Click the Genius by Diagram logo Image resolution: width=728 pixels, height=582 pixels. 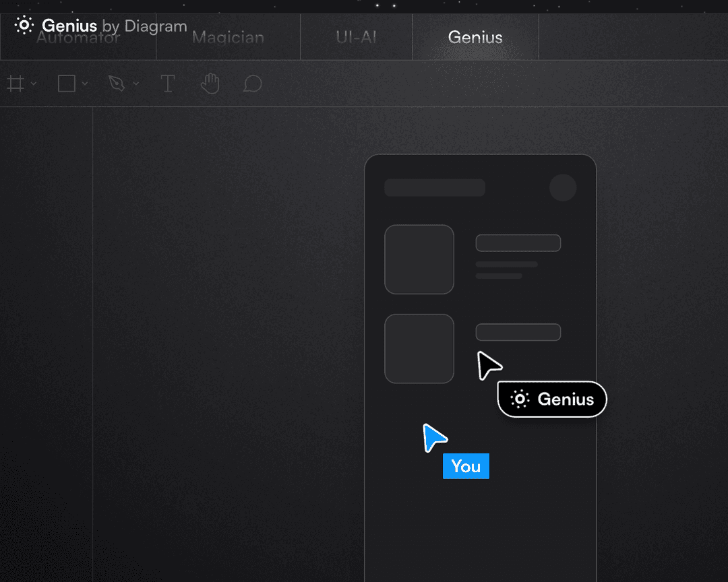point(100,26)
